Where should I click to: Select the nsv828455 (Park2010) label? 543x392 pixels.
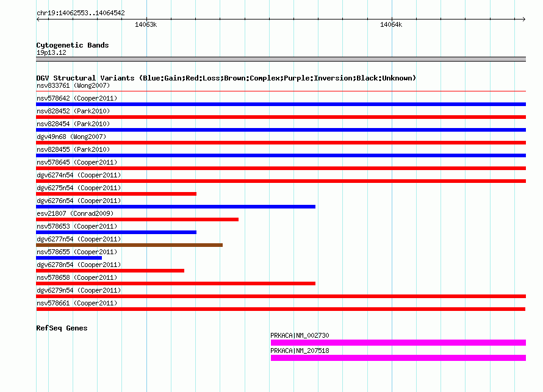(73, 149)
